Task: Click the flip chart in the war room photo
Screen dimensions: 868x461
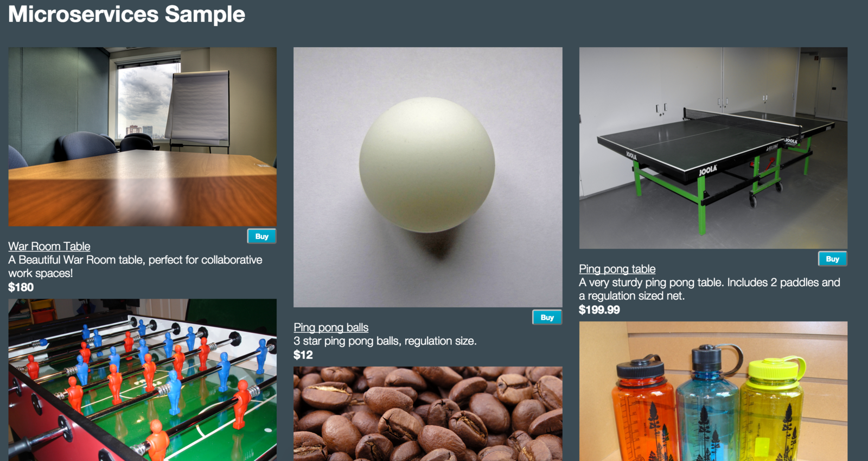Action: pos(198,109)
